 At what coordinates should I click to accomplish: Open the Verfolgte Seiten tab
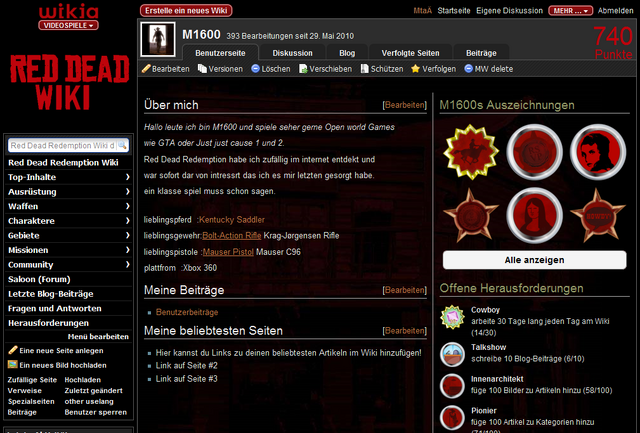tap(410, 53)
